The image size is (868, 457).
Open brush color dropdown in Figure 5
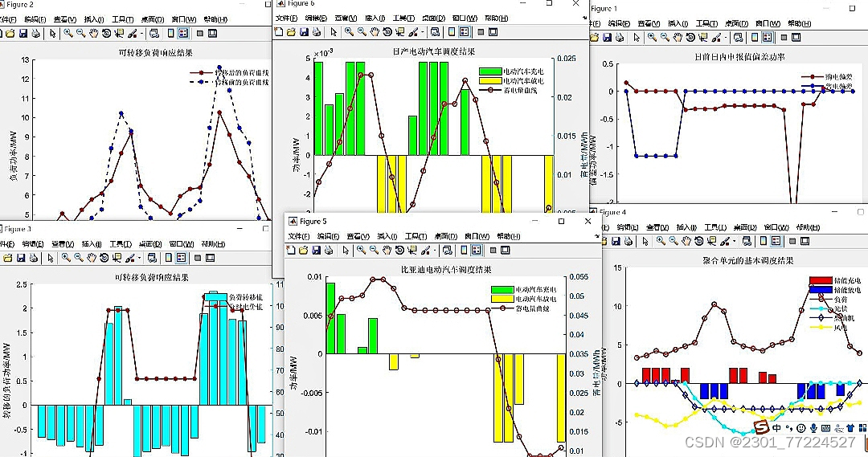[433, 251]
